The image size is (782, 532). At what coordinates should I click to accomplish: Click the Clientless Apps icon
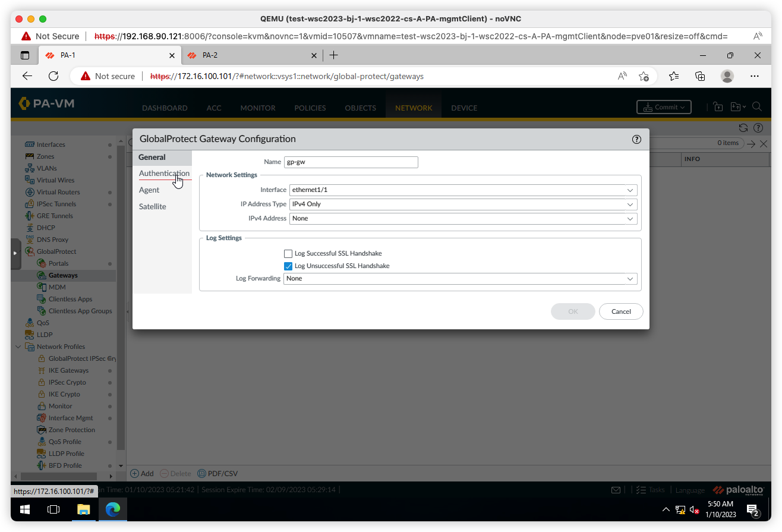click(42, 299)
